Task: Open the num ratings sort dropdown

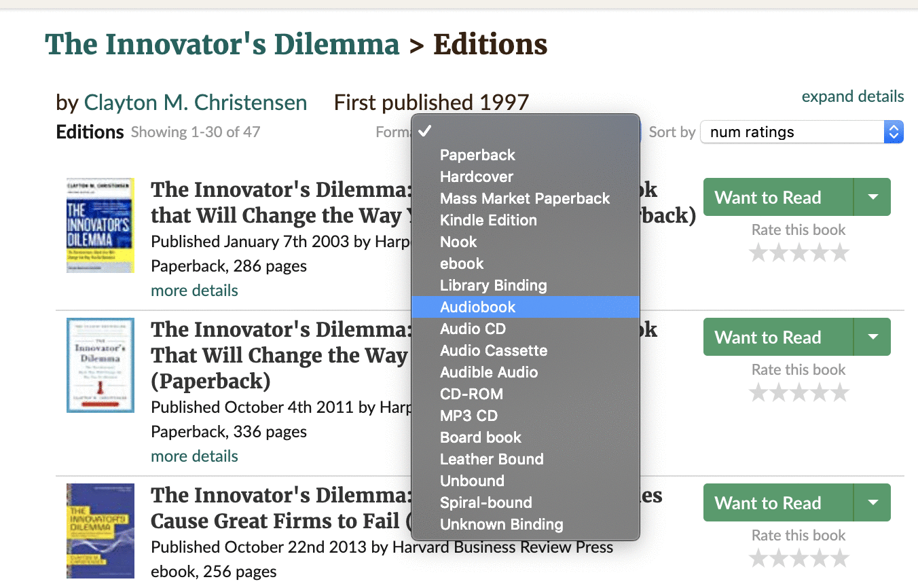Action: pos(801,132)
